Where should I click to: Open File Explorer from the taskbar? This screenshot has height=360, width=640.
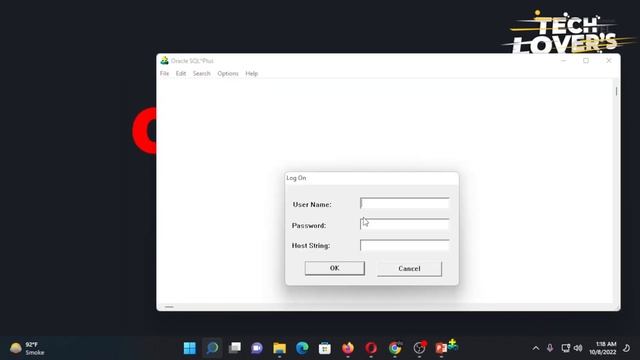(x=280, y=348)
